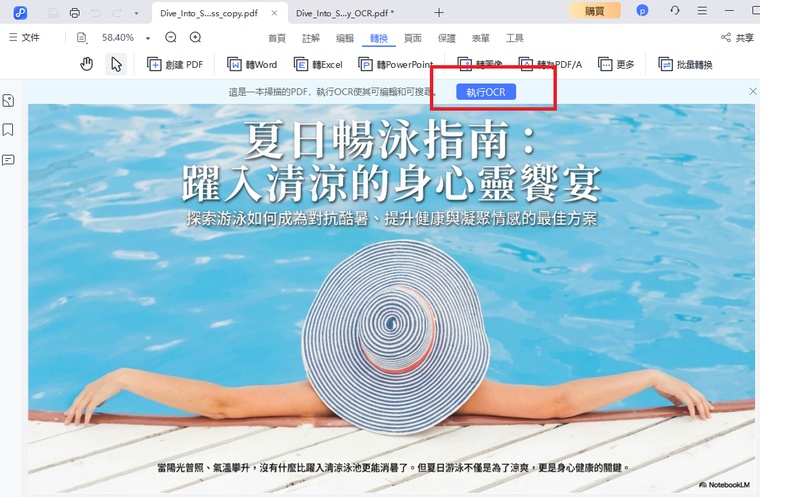
Task: Click the support headset icon
Action: (x=674, y=10)
